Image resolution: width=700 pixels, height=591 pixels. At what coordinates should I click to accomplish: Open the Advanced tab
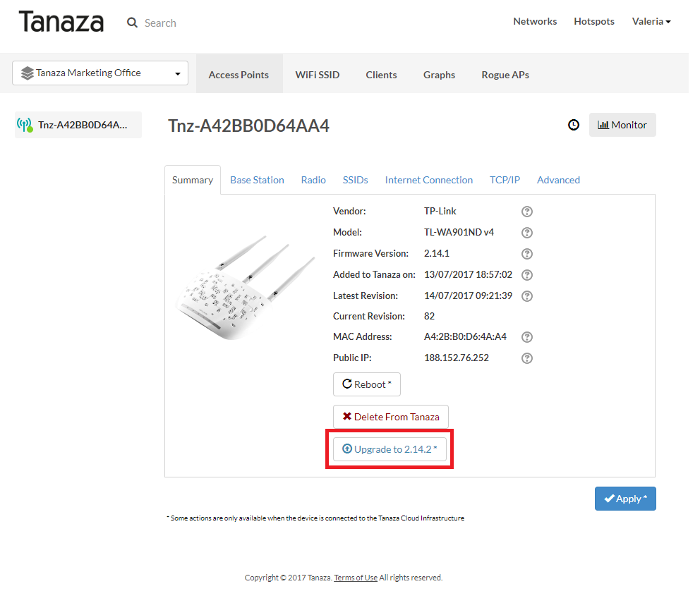(x=558, y=180)
